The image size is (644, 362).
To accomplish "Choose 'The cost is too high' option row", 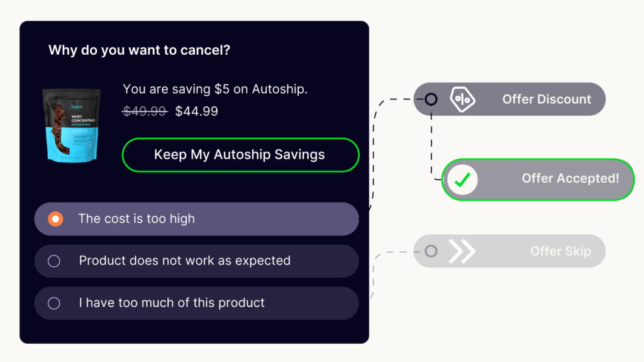I will pyautogui.click(x=197, y=219).
